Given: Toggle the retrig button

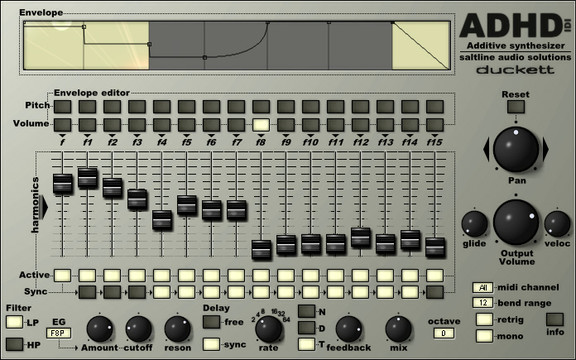Looking at the screenshot, I should click(484, 319).
